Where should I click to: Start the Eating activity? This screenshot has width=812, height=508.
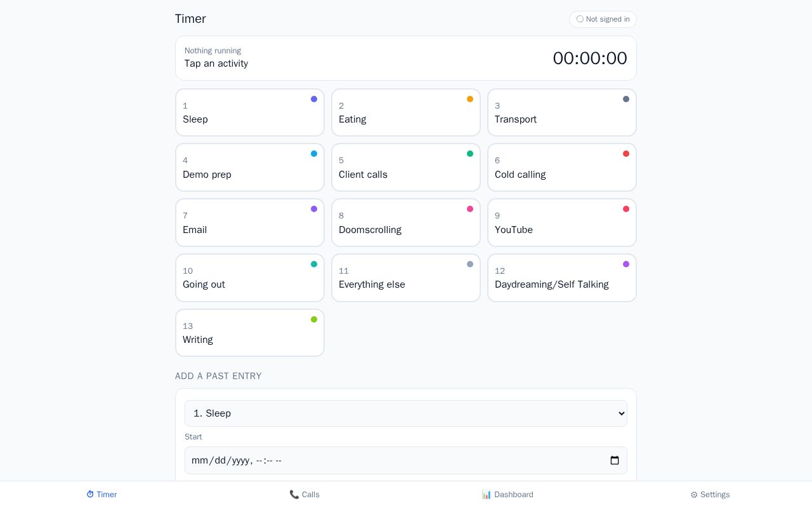click(406, 112)
